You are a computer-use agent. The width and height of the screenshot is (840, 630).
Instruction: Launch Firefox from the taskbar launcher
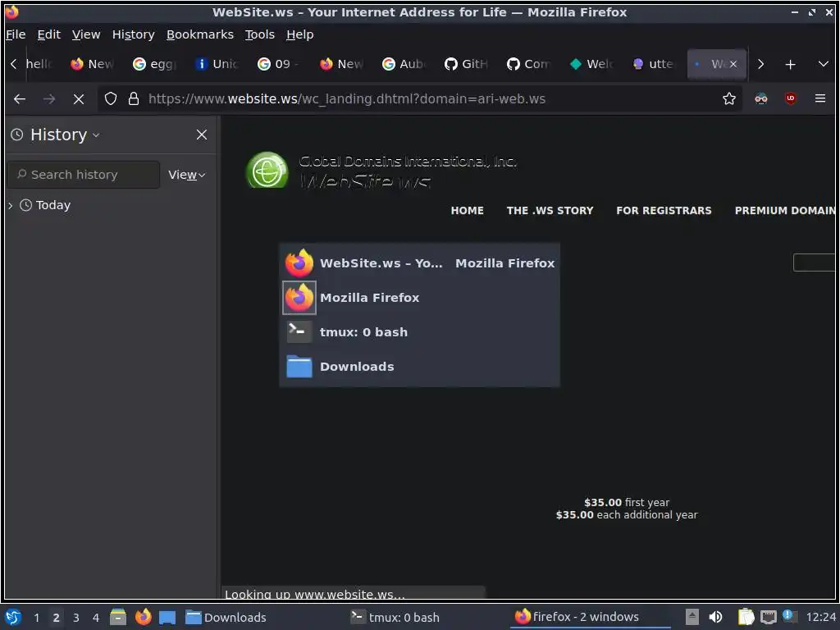[x=143, y=617]
